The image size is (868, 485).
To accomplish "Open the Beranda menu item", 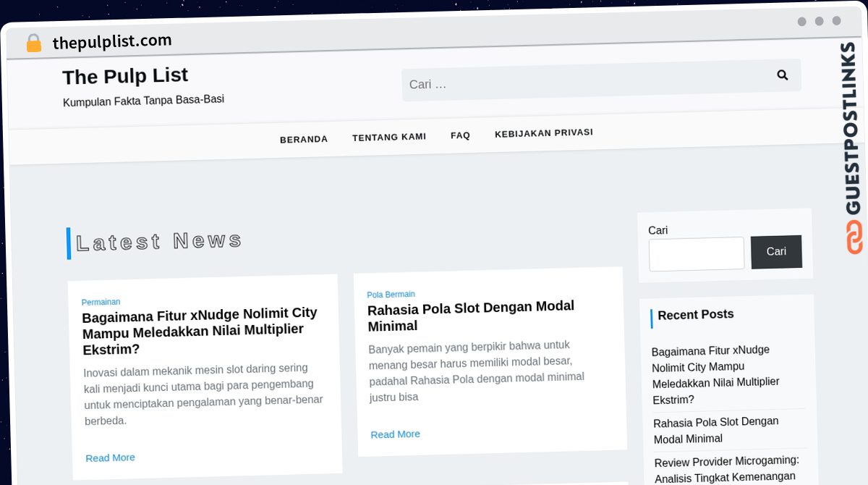I will point(304,139).
